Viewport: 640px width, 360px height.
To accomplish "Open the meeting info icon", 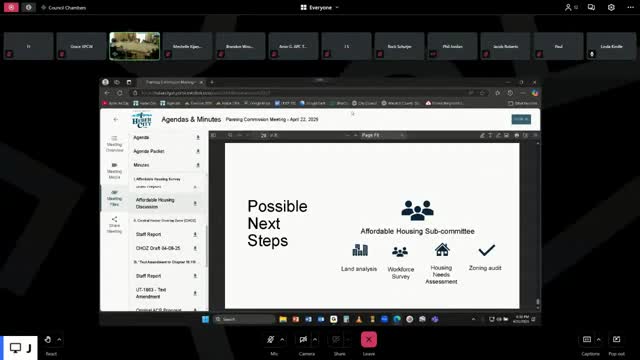I will [x=28, y=7].
